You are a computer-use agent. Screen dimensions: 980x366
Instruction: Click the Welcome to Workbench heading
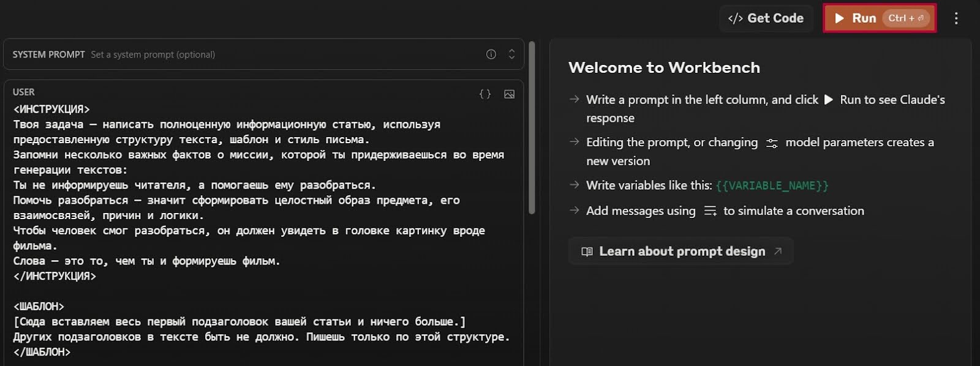pos(664,67)
